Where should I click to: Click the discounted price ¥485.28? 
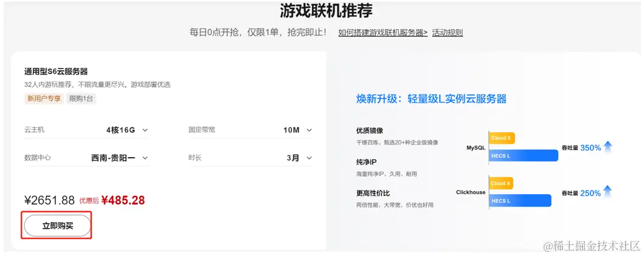pos(123,200)
